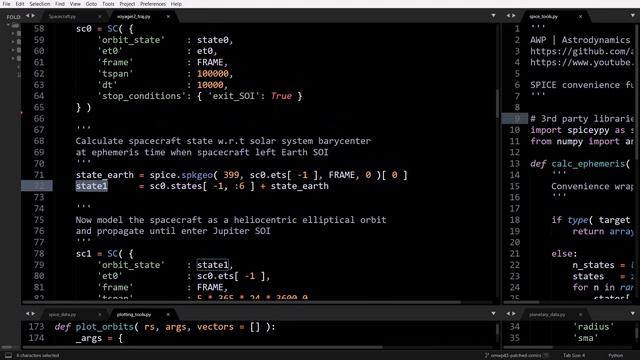Click state1 on line 79

[x=213, y=265]
